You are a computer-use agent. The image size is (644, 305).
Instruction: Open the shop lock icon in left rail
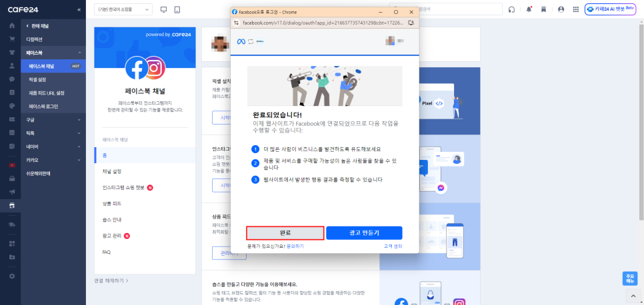12,178
